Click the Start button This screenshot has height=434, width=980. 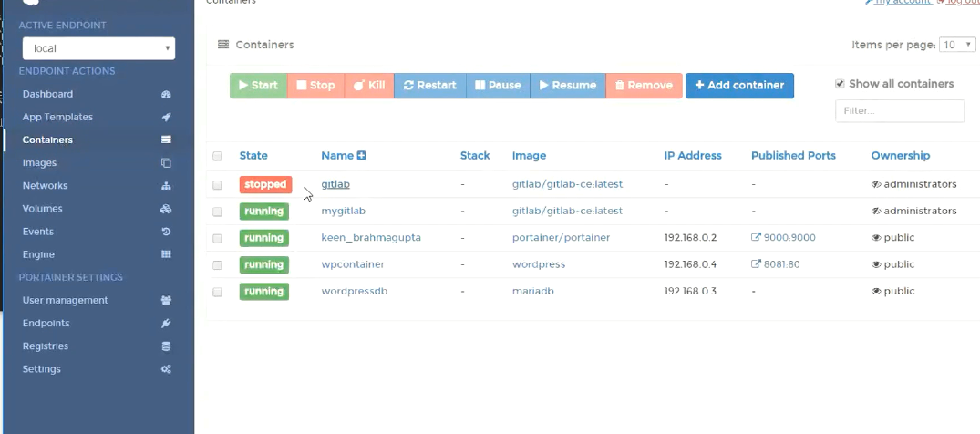point(258,86)
